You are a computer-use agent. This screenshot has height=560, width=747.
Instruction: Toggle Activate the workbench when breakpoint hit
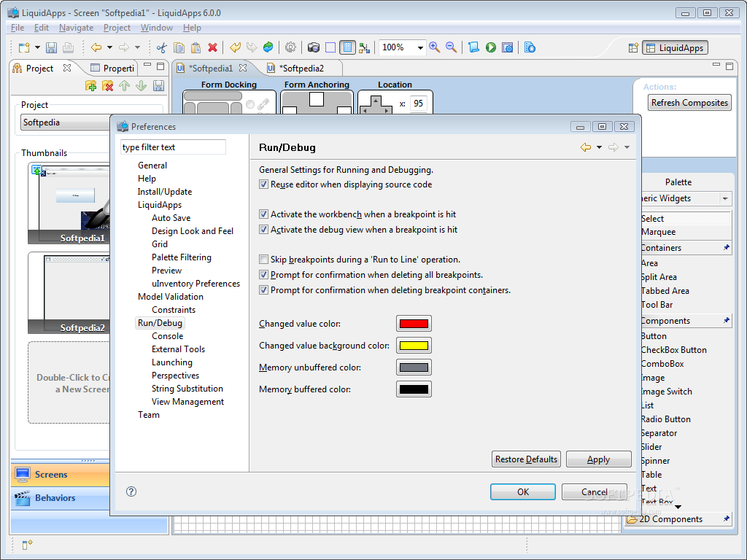(x=263, y=214)
